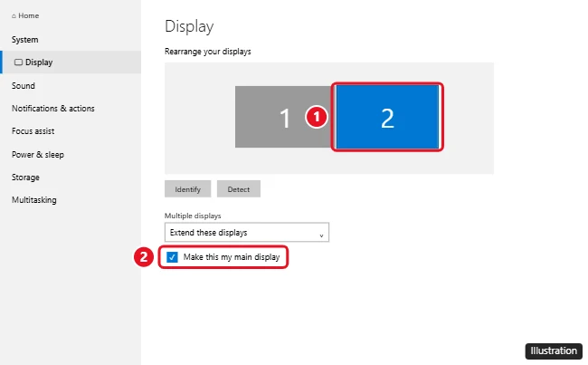Open Sound settings
This screenshot has width=588, height=365.
point(24,86)
